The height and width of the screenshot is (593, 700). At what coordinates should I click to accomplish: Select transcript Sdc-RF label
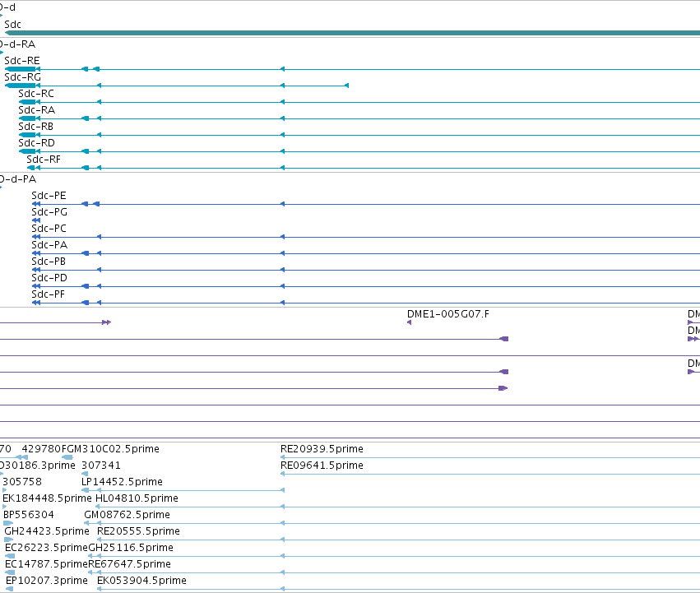[x=44, y=160]
